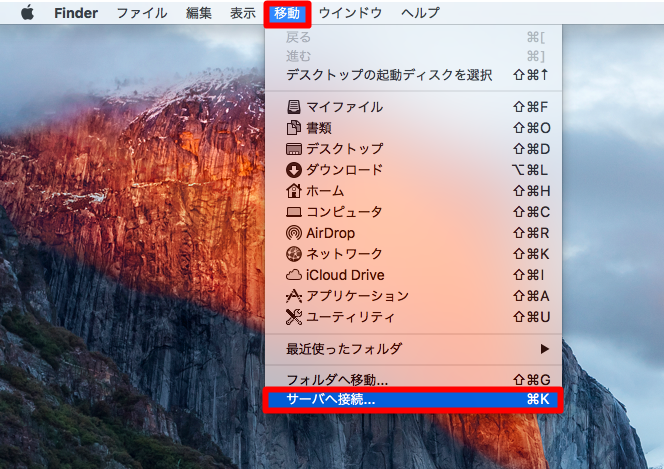Click the ⇧⌘C shortcut in コンピュータ row
This screenshot has height=469, width=664.
point(531,212)
